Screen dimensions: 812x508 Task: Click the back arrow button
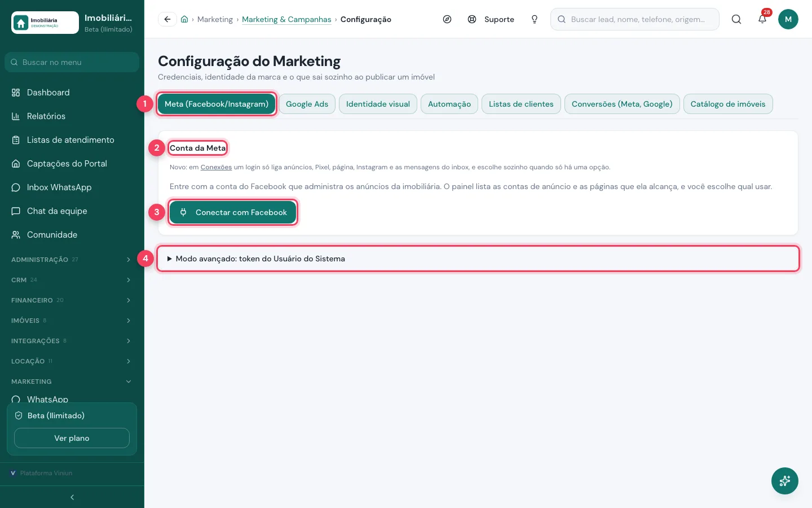tap(167, 19)
